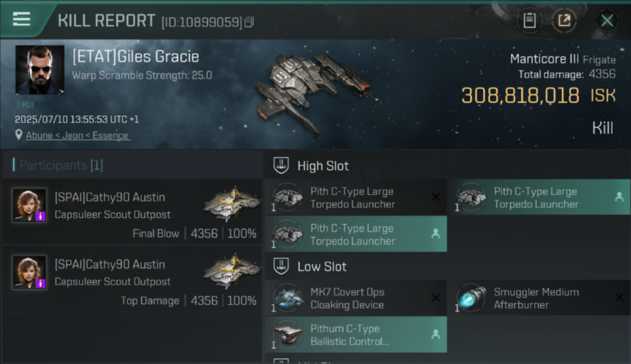The image size is (631, 364).
Task: Open the Abune < Jeon < Essence location link
Action: (77, 135)
